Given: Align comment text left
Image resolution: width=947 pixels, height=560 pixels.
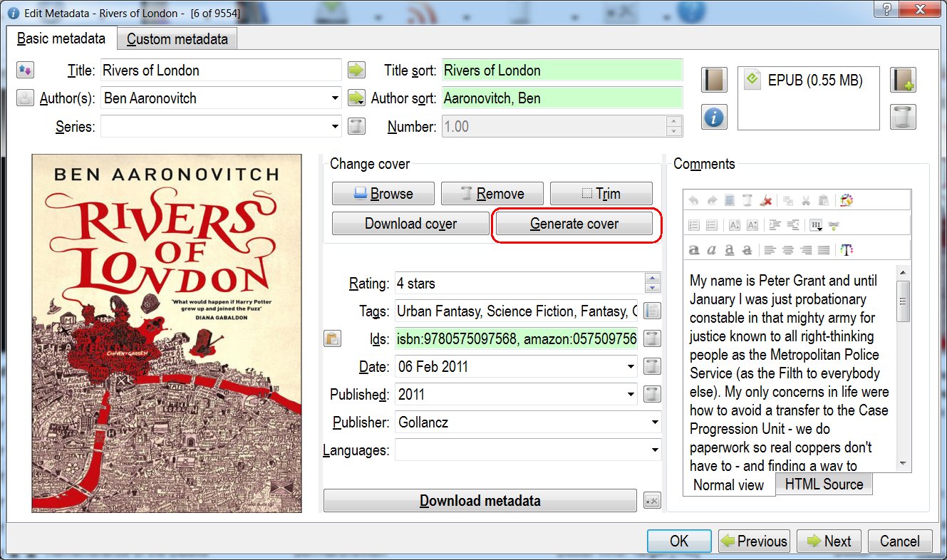Looking at the screenshot, I should pos(770,250).
